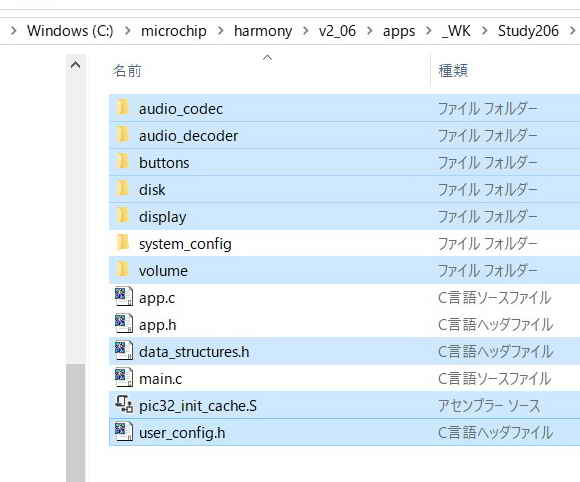The width and height of the screenshot is (580, 482).
Task: Select the pic32_init_cache.S assembler file icon
Action: 123,405
